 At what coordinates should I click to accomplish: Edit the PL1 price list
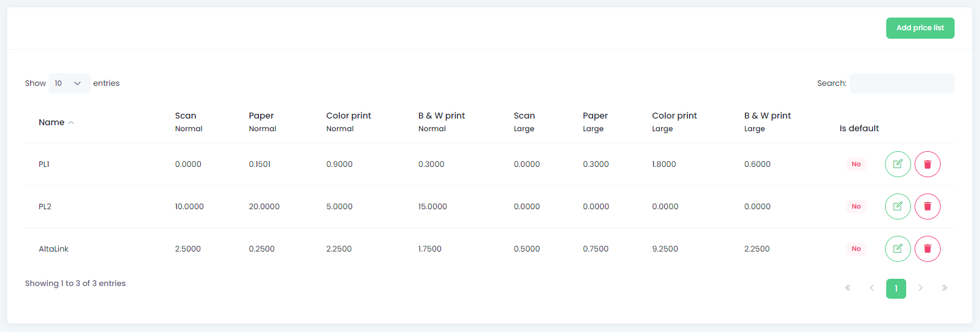[898, 164]
